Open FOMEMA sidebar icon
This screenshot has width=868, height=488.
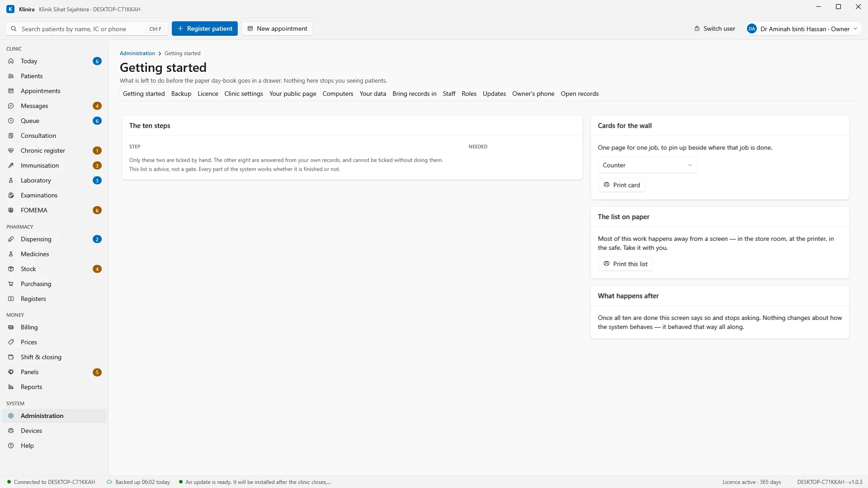click(x=11, y=210)
